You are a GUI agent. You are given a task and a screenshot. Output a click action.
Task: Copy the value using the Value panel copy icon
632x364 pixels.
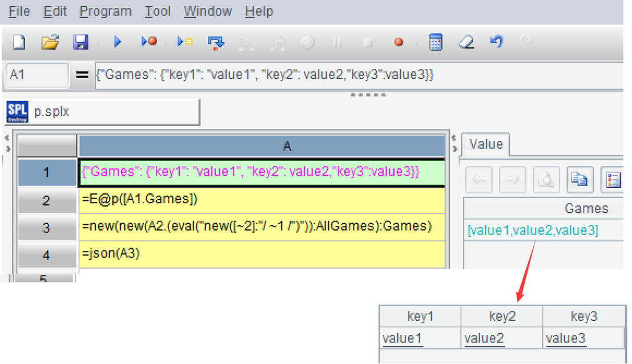tap(579, 180)
